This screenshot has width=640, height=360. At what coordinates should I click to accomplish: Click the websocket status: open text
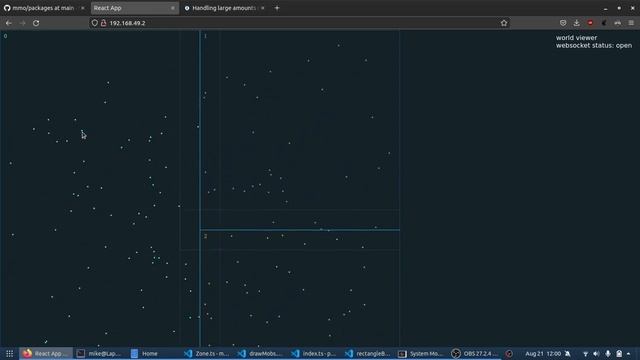(x=594, y=46)
